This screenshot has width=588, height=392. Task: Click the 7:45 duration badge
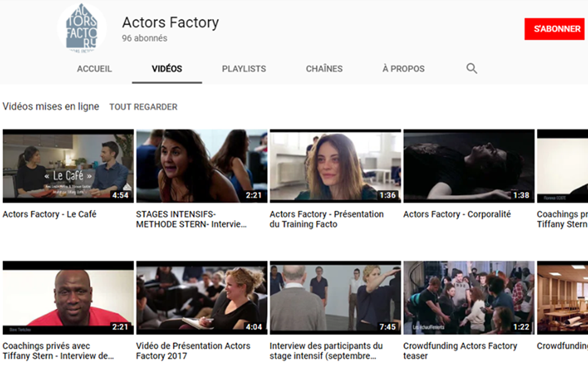tap(387, 327)
